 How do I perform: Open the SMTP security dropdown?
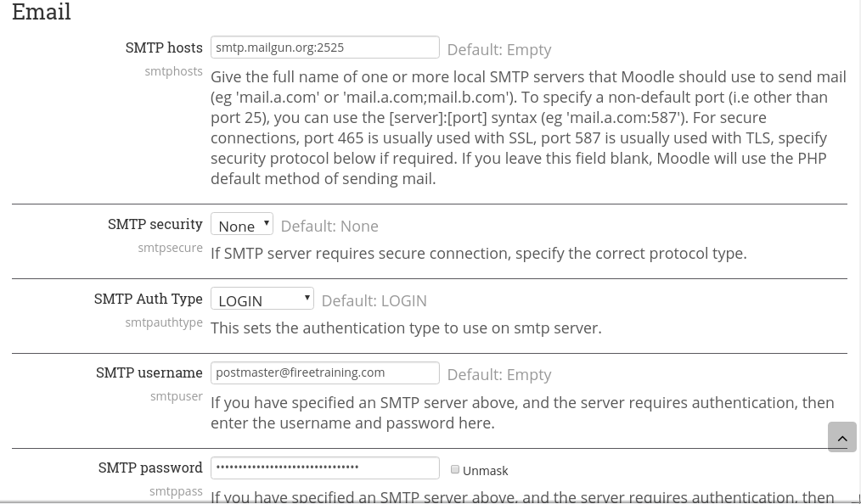click(x=242, y=224)
